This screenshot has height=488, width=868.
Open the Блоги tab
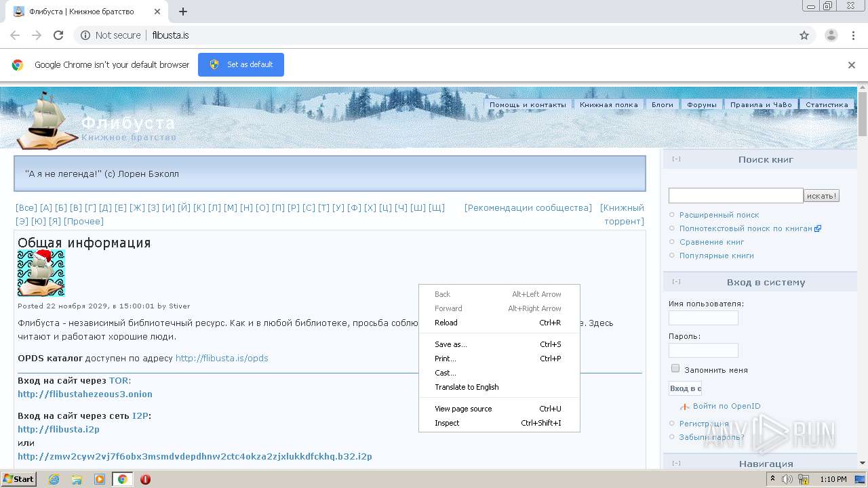663,105
